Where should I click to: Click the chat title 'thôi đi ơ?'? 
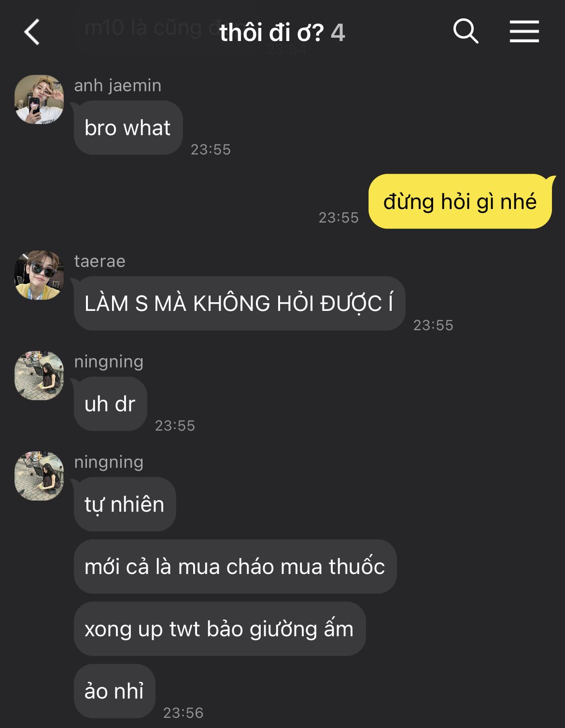click(271, 33)
